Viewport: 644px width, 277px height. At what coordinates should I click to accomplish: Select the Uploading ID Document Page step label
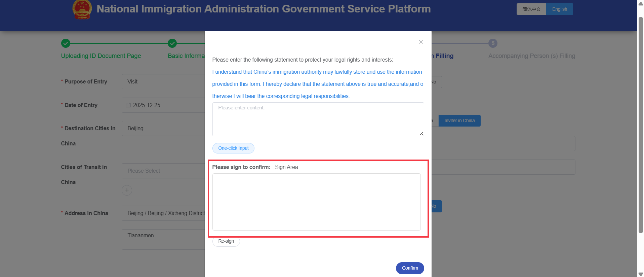(101, 56)
